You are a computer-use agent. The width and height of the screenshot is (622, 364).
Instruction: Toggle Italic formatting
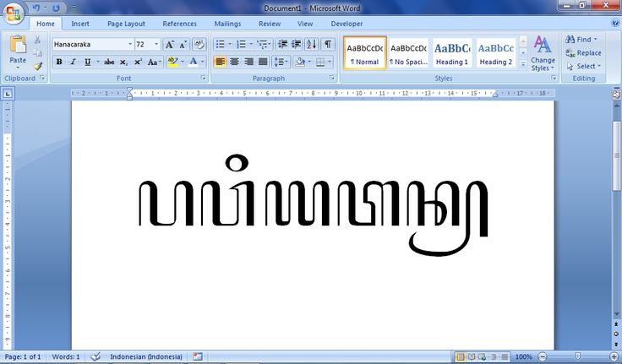(73, 62)
